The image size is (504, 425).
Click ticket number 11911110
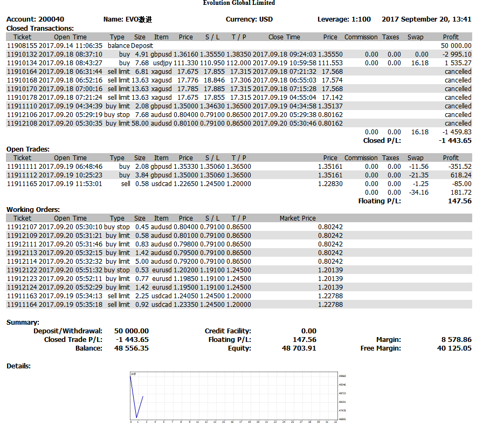[22, 106]
